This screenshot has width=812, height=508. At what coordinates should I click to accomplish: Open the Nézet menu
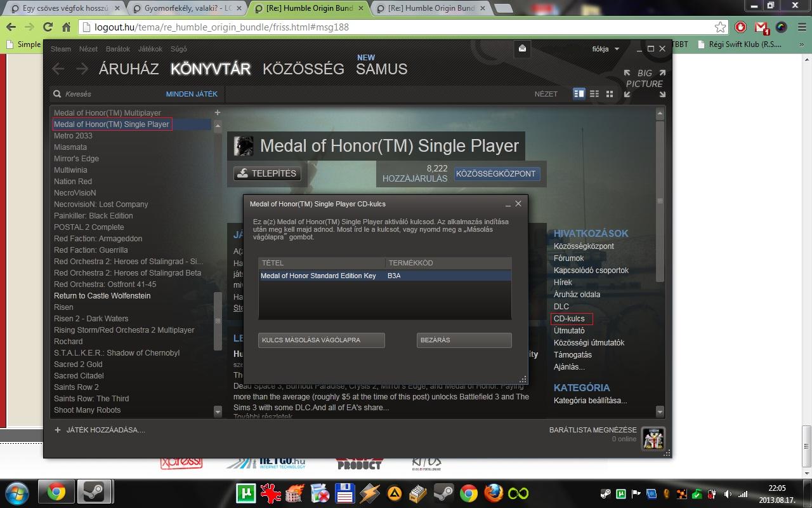pos(88,49)
